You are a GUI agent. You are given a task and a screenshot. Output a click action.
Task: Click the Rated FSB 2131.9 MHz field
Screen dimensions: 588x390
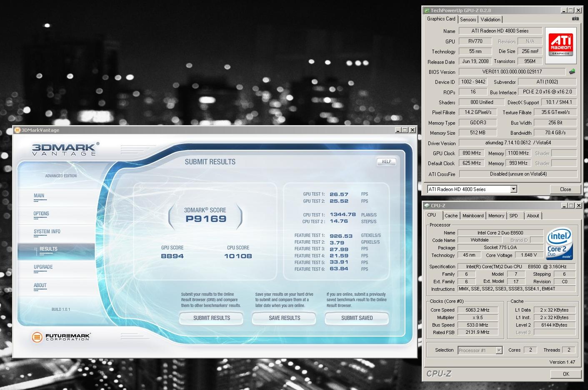click(x=478, y=332)
